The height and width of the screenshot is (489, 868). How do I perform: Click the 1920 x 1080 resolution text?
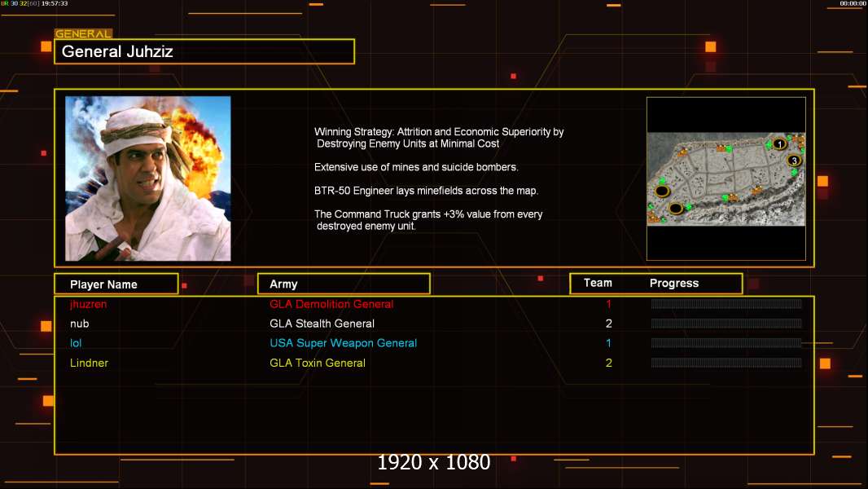tap(433, 462)
